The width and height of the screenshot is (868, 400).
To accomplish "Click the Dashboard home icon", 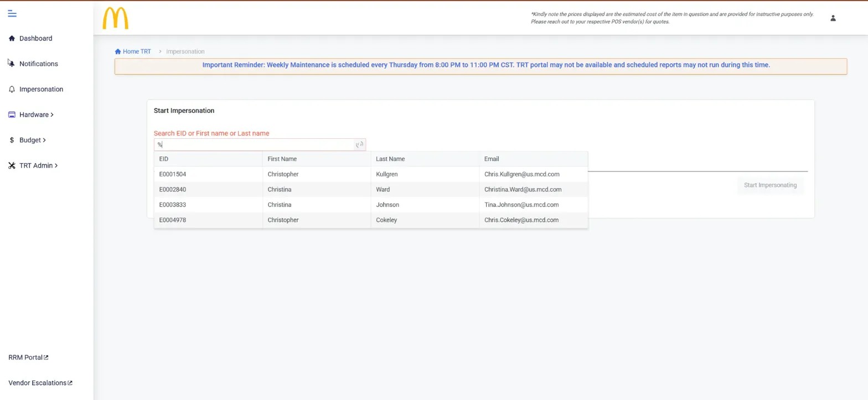I will 12,38.
